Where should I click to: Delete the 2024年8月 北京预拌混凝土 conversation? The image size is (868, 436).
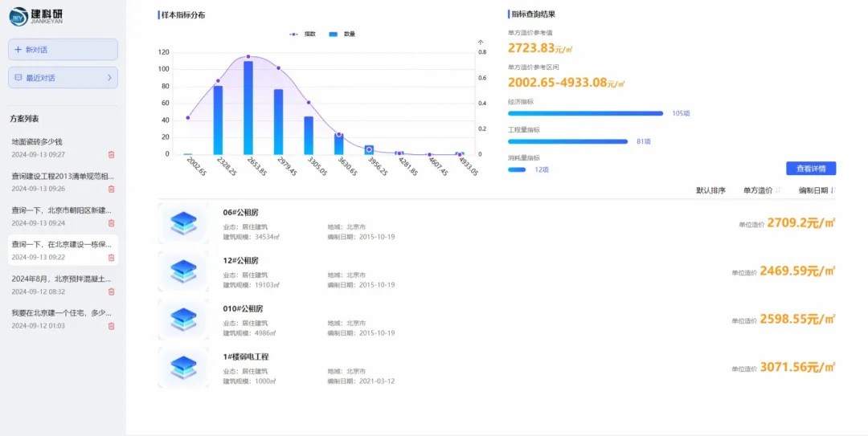tap(111, 292)
